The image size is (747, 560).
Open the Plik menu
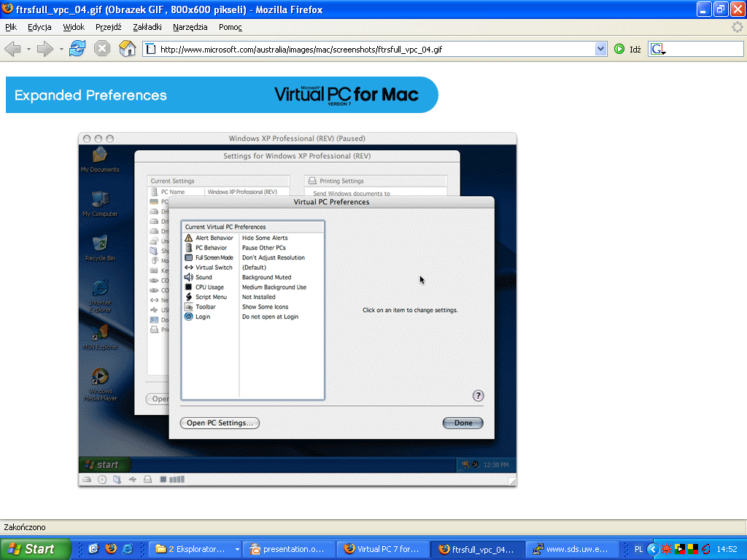[x=11, y=27]
